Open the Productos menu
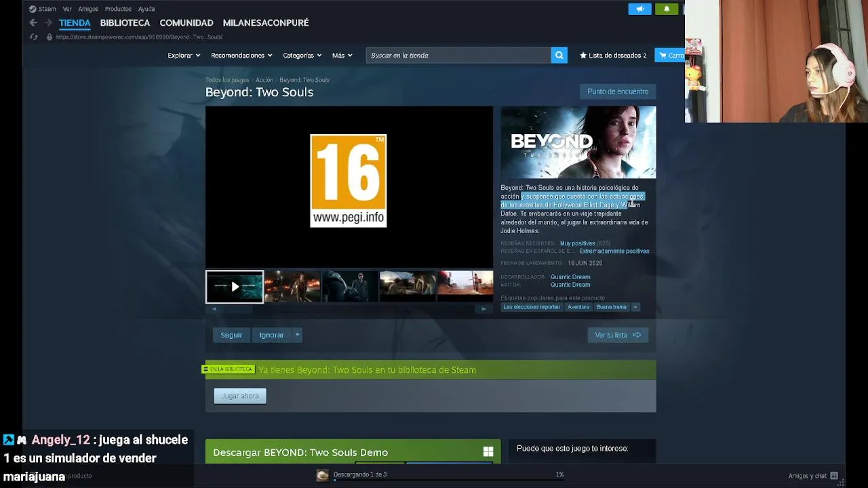The image size is (868, 488). 118,9
